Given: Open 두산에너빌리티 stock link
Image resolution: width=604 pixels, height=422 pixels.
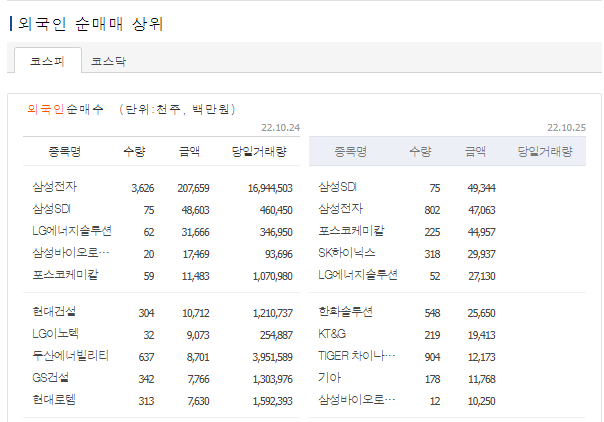Looking at the screenshot, I should [x=70, y=355].
